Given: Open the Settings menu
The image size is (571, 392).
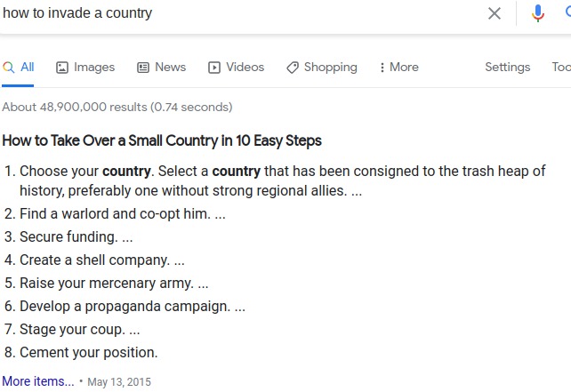Looking at the screenshot, I should point(507,68).
